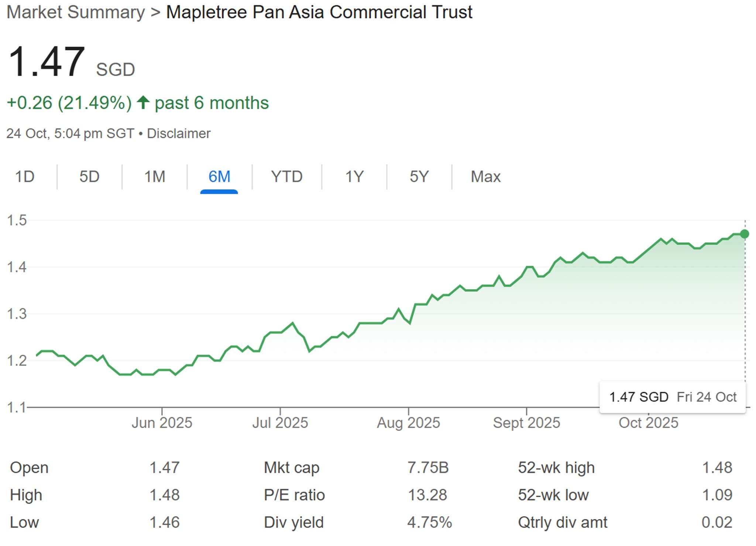Select the 6M range tab
756x546 pixels.
(x=219, y=176)
